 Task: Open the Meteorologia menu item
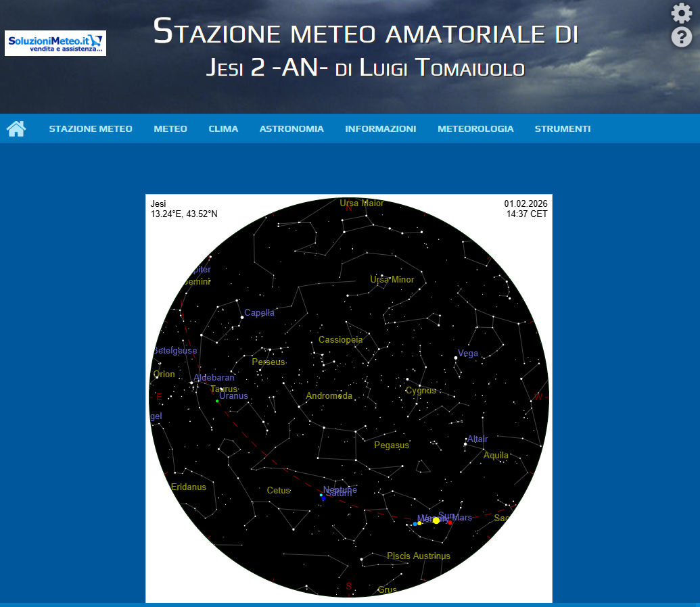[x=475, y=128]
